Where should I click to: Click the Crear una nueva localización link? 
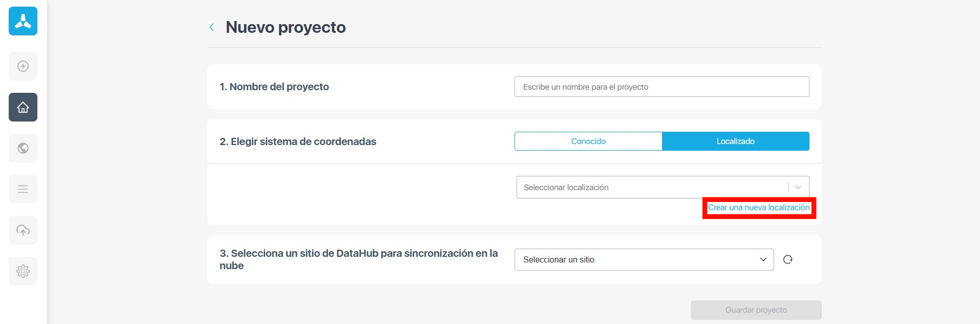click(758, 208)
